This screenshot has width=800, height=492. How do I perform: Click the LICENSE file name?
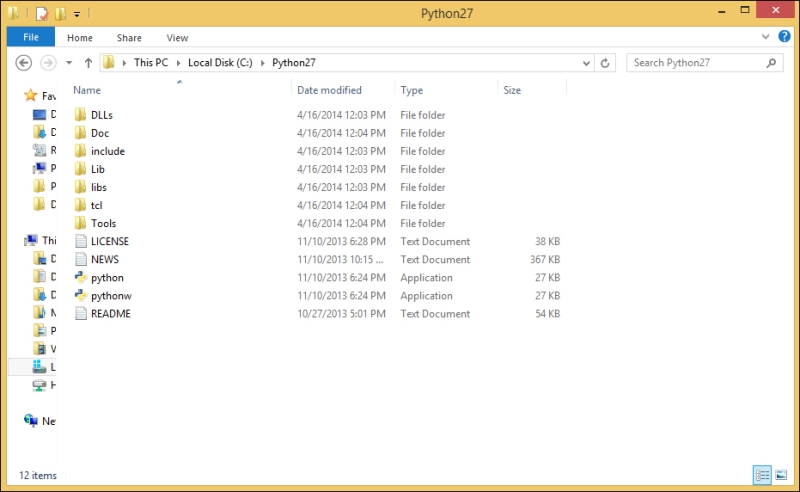point(110,241)
